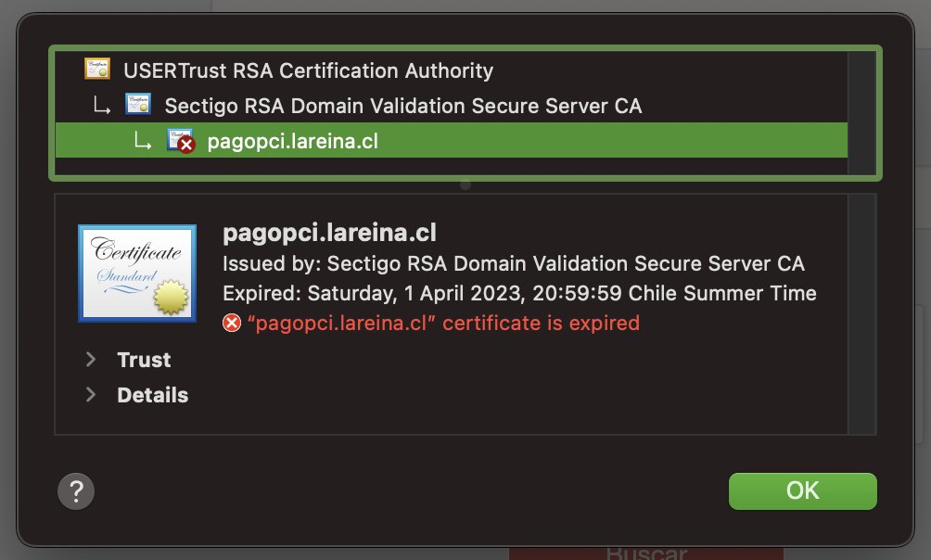Select the pagopci.lareina.cl certificate row
The height and width of the screenshot is (560, 931).
(452, 140)
